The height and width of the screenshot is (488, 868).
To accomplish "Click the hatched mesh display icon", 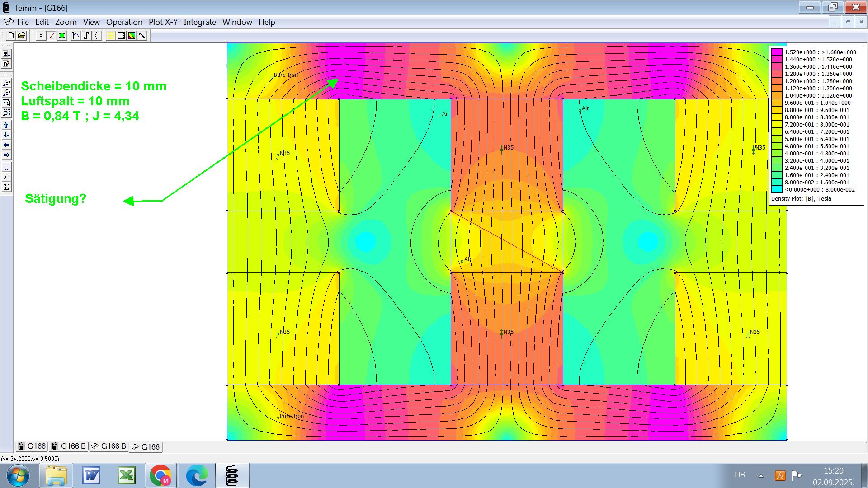I will [x=121, y=36].
